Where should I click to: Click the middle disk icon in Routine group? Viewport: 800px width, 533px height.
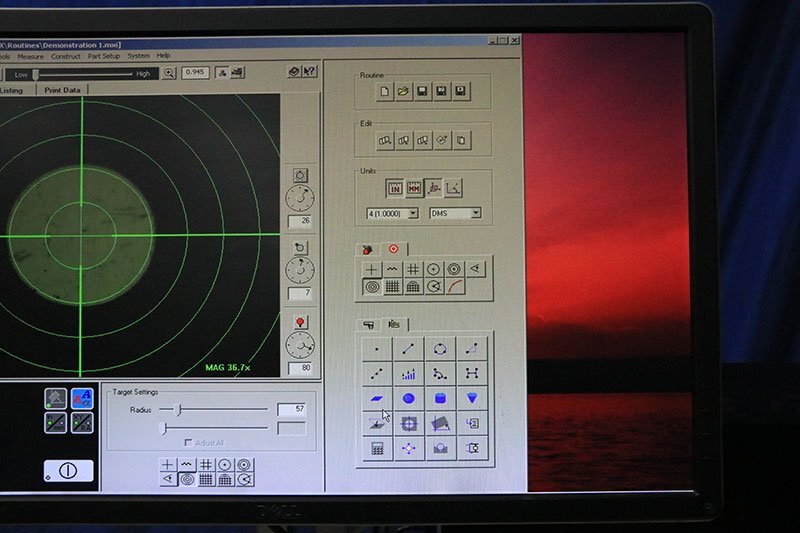tap(441, 91)
